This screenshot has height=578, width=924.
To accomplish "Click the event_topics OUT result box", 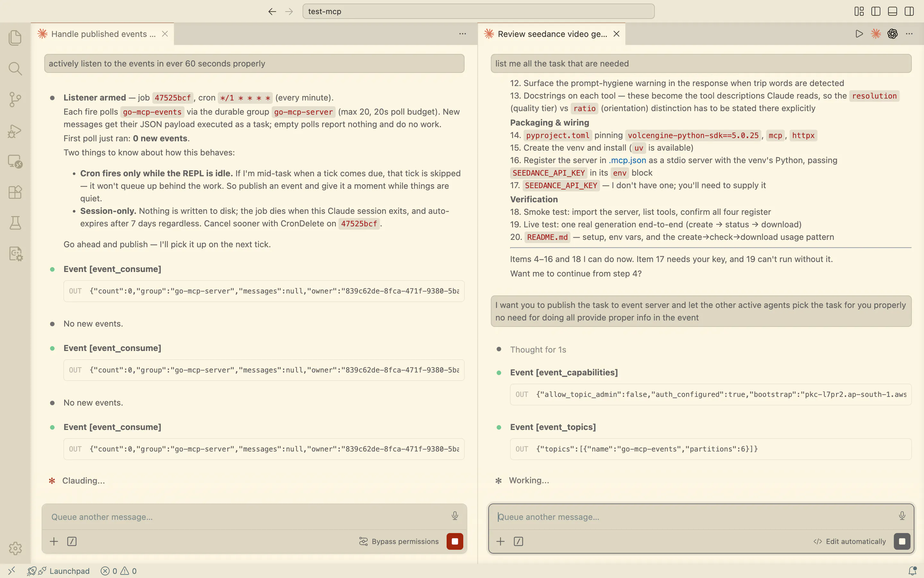I will tap(711, 449).
